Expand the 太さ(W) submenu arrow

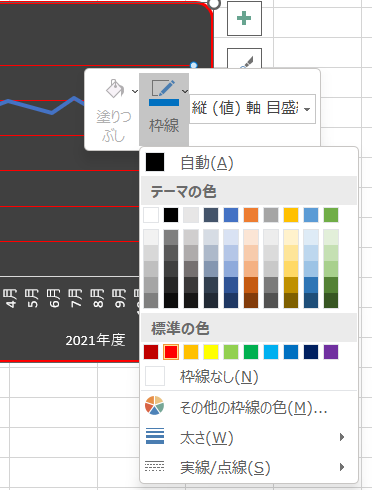click(x=342, y=437)
